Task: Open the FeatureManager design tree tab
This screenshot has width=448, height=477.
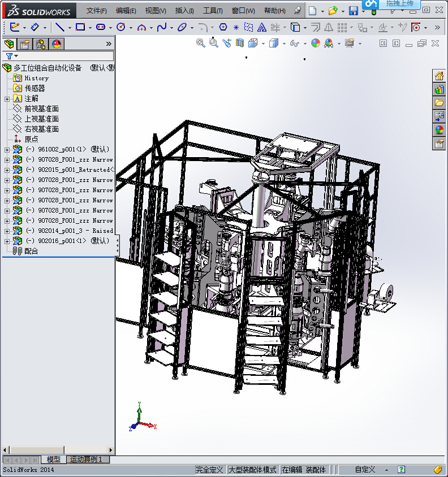Action: click(9, 44)
